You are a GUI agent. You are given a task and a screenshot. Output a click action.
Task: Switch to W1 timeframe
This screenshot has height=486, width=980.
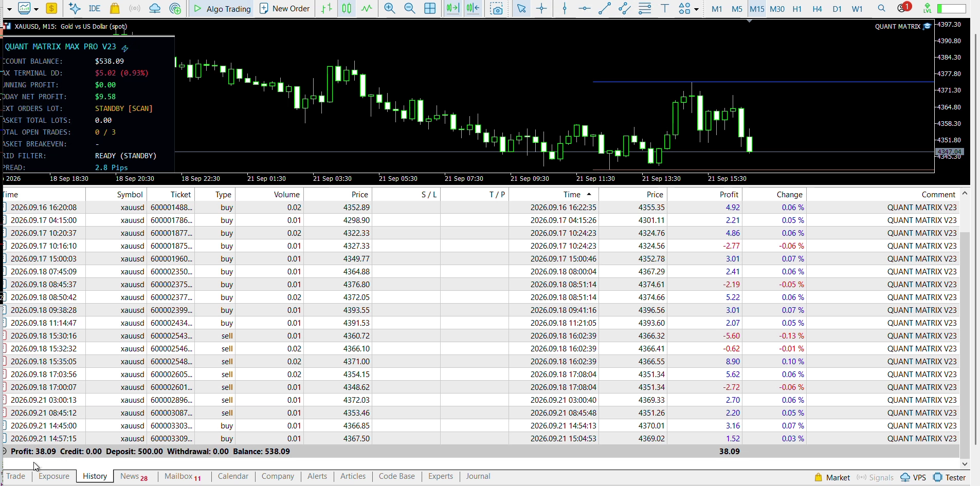pos(857,9)
